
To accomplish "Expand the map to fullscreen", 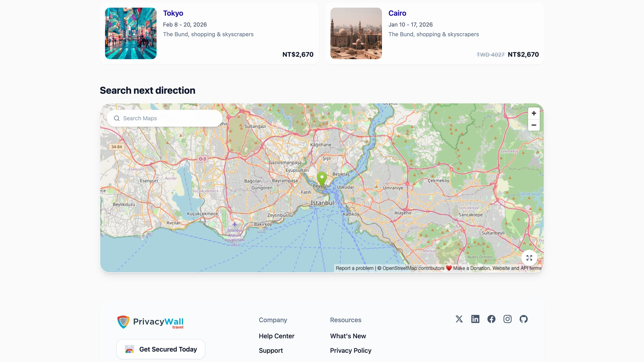I will coord(529,258).
